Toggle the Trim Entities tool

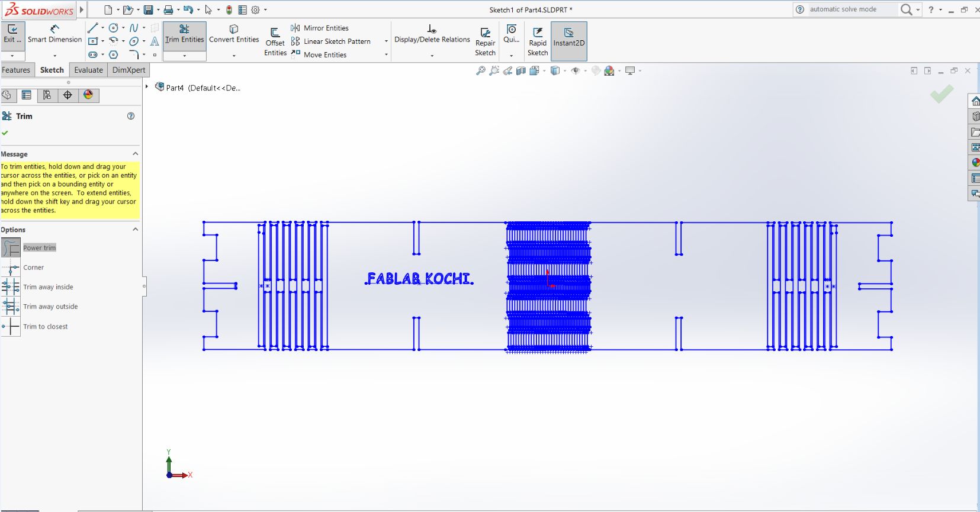coord(185,36)
